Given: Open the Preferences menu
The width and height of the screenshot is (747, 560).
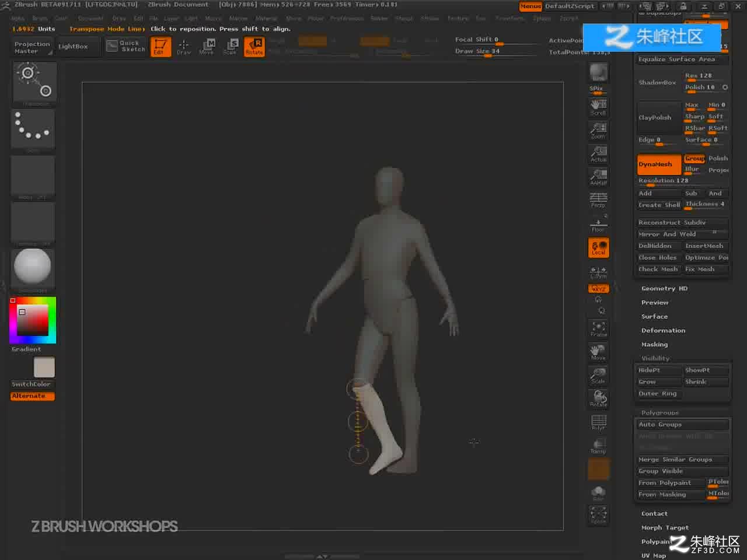Looking at the screenshot, I should coord(347,19).
